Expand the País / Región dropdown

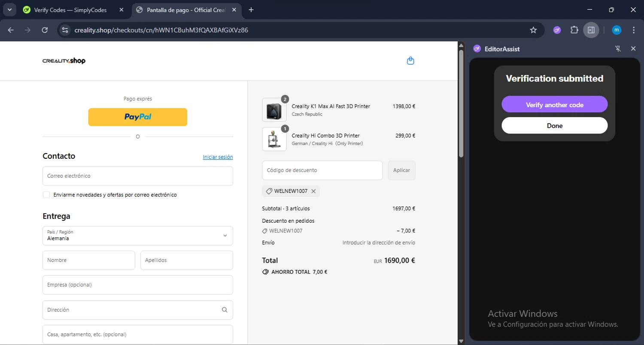[x=225, y=236]
